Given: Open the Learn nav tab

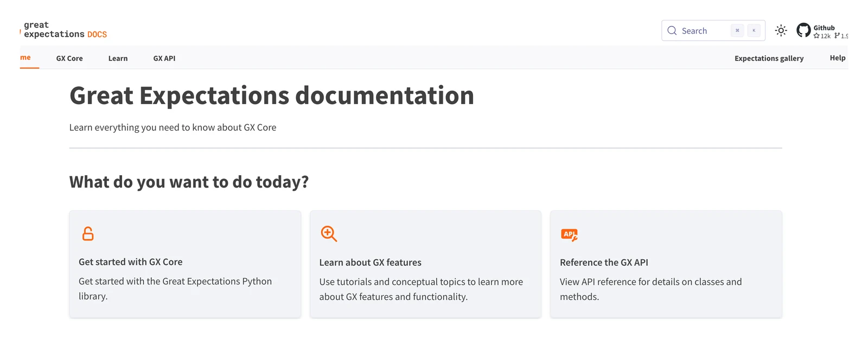Looking at the screenshot, I should pyautogui.click(x=118, y=58).
